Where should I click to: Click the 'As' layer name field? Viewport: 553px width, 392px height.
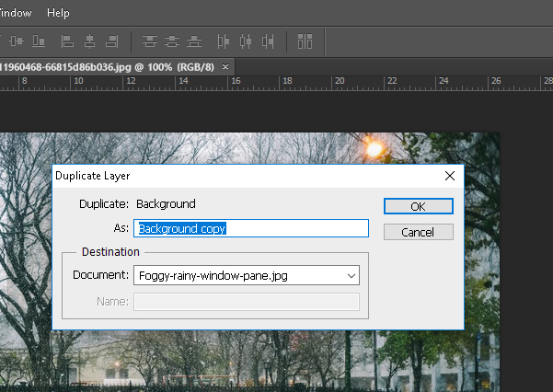[x=251, y=228]
